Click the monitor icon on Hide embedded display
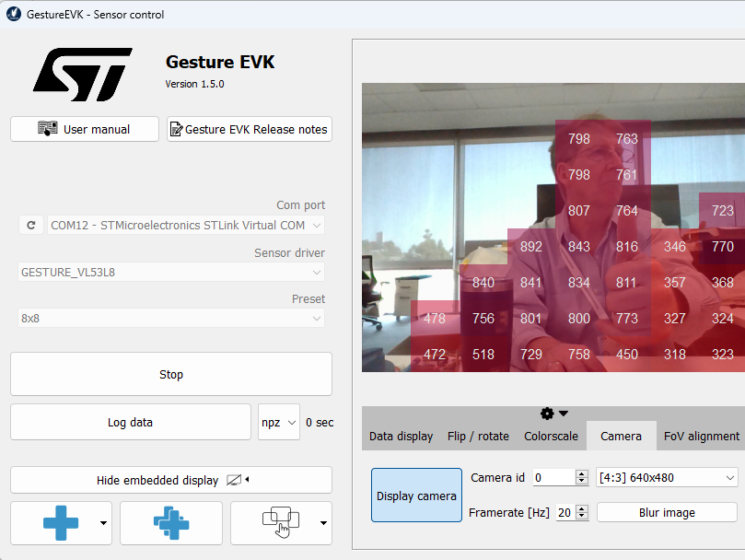The image size is (745, 560). 232,479
